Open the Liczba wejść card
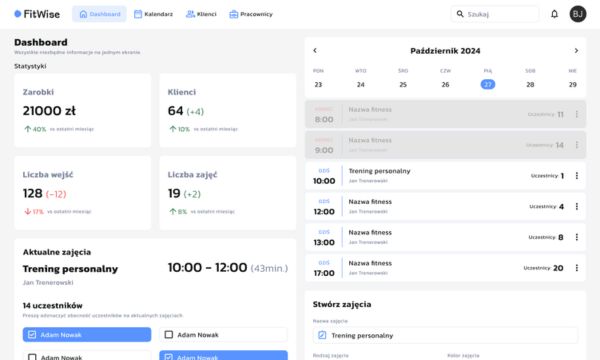The width and height of the screenshot is (600, 360). (82, 193)
